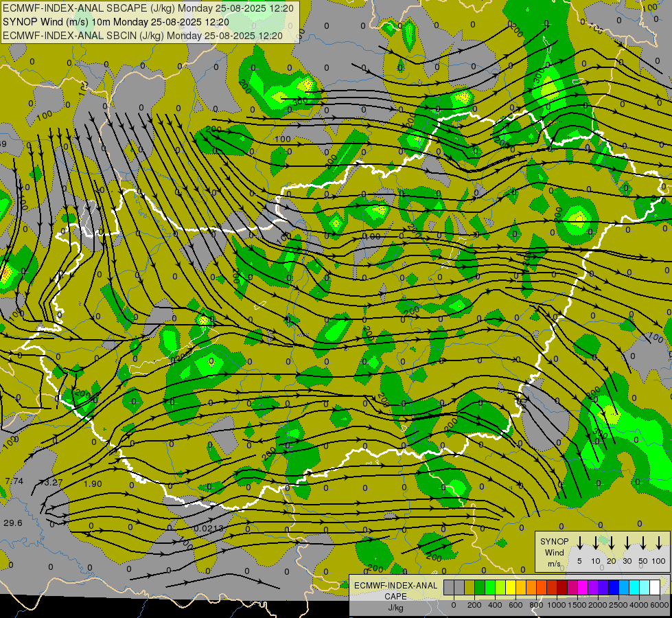Viewport: 672px width, 618px height.
Task: Pick the bright green swatch left of 400
Action: pos(490,587)
